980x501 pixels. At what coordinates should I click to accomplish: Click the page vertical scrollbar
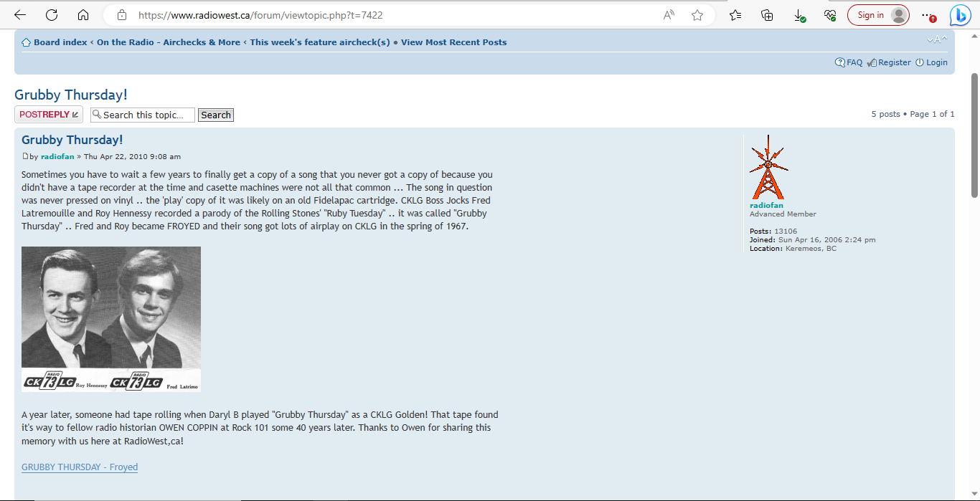point(974,136)
